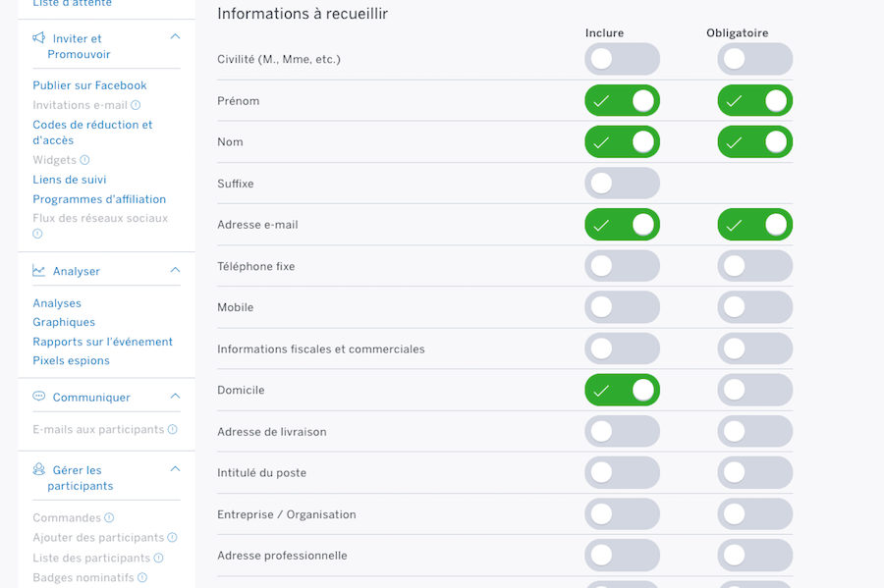Click the chart icon next to Analyser
Image resolution: width=884 pixels, height=588 pixels.
coord(39,271)
